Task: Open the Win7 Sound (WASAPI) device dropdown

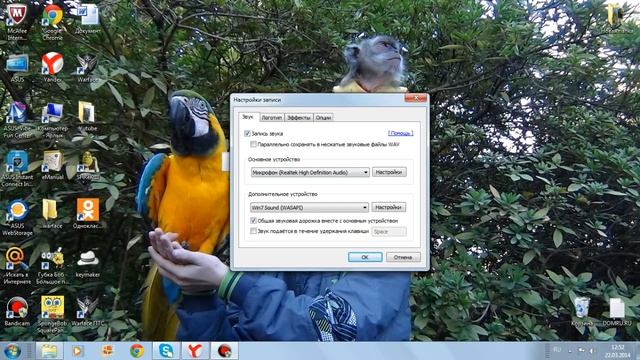Action: point(309,208)
